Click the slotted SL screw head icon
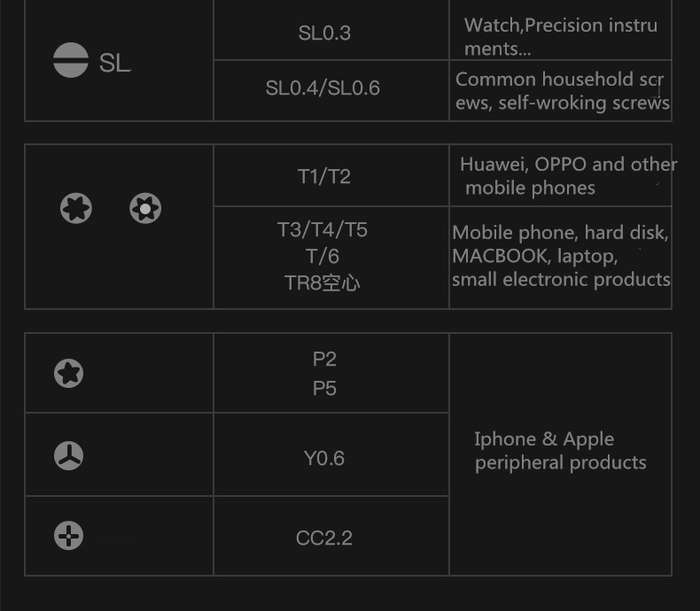The image size is (700, 611). (71, 60)
